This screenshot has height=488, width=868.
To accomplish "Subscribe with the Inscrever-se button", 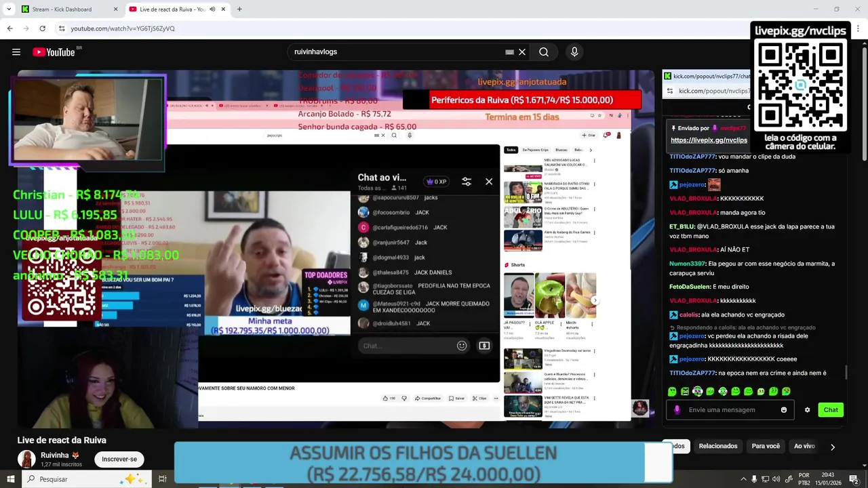I will click(119, 459).
